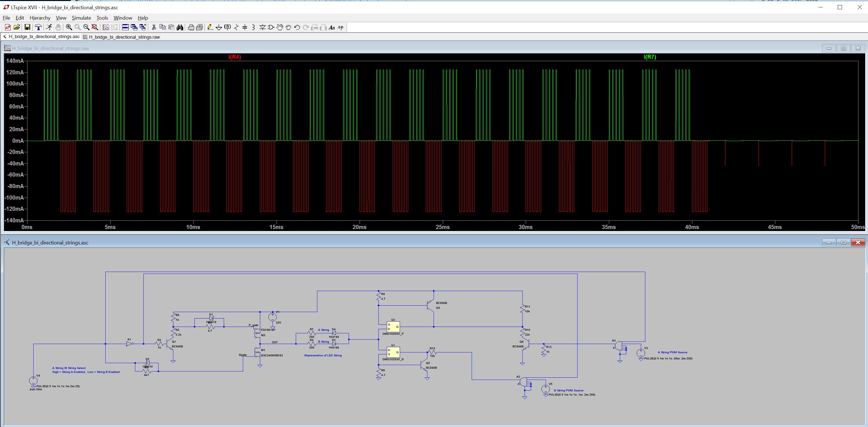Click the '.tran 50m' directive text
868x427 pixels.
pos(36,389)
